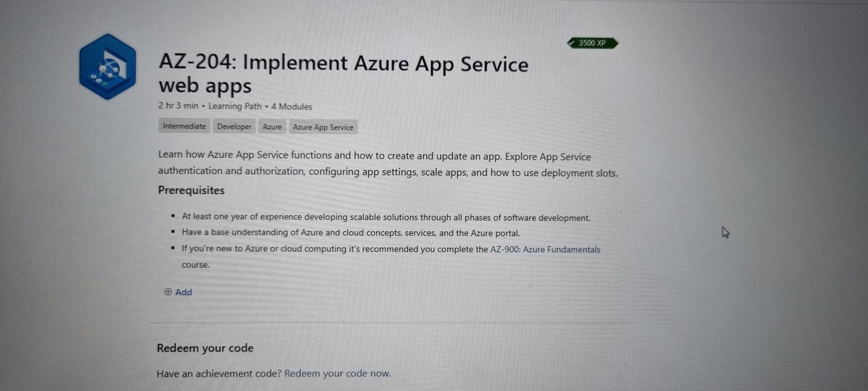This screenshot has width=868, height=391.
Task: Add this learning path to a collection
Action: click(x=178, y=292)
